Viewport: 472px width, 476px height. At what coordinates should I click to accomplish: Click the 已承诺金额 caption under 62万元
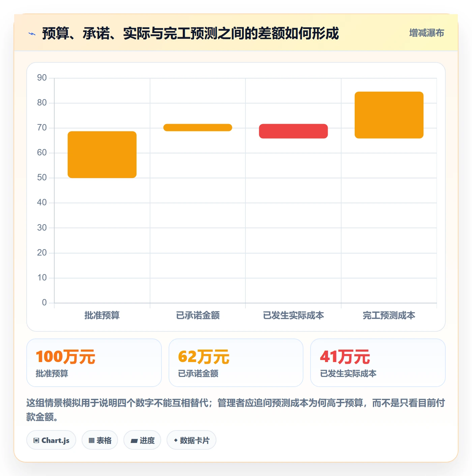tap(198, 374)
